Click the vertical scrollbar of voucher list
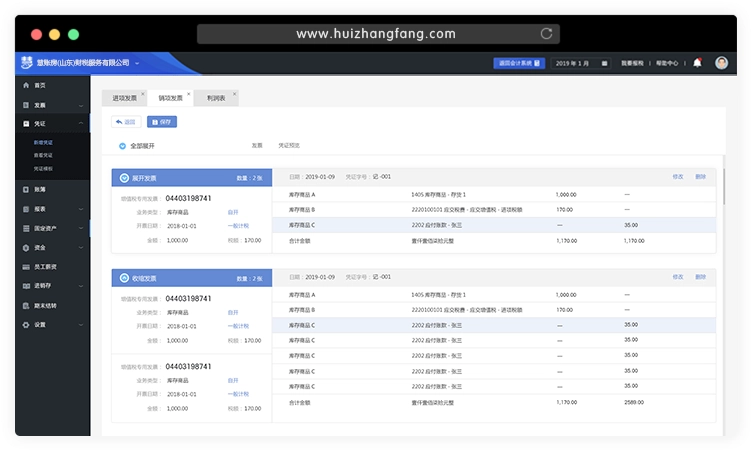Viewport: 752px width, 451px height. tap(724, 186)
